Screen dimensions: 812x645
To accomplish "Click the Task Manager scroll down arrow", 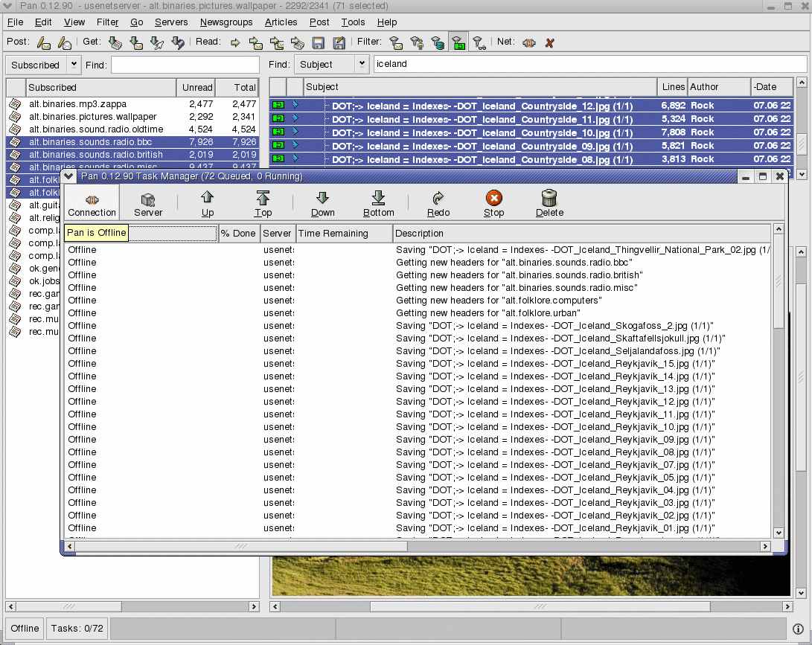I will pyautogui.click(x=779, y=533).
